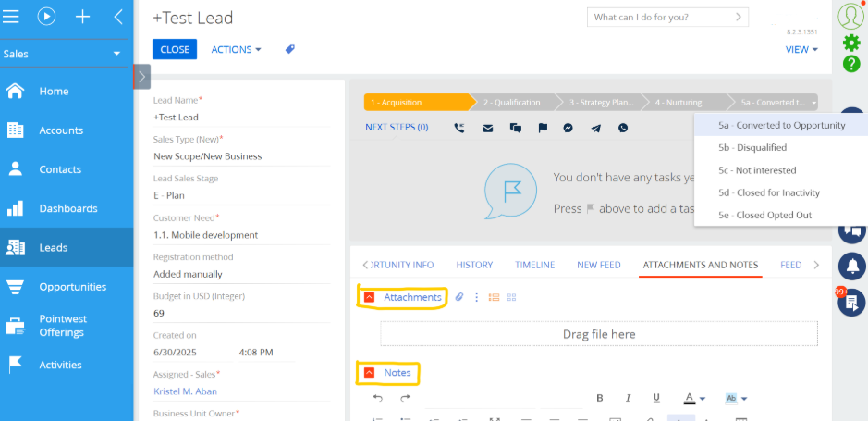This screenshot has height=422, width=868.
Task: Switch to the TIMELINE tab
Action: point(534,265)
